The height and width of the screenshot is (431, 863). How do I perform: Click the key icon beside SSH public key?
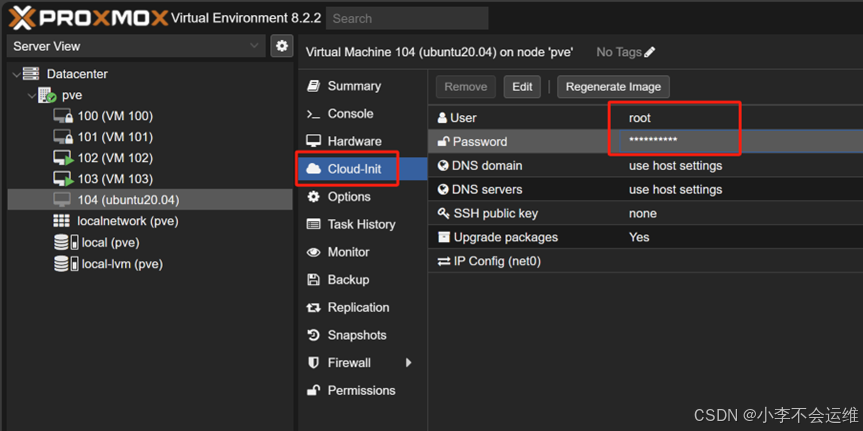point(443,214)
